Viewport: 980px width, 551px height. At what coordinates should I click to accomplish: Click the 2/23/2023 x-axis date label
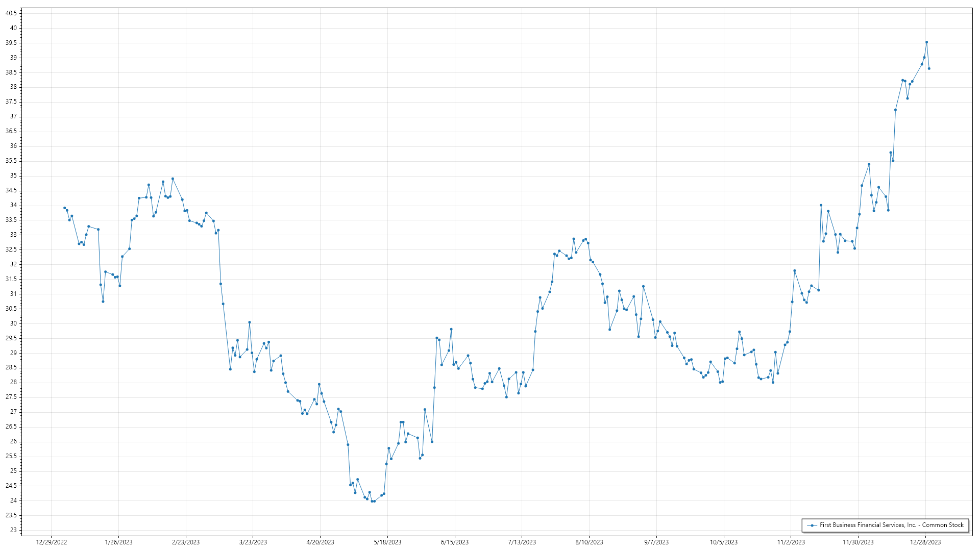click(186, 542)
